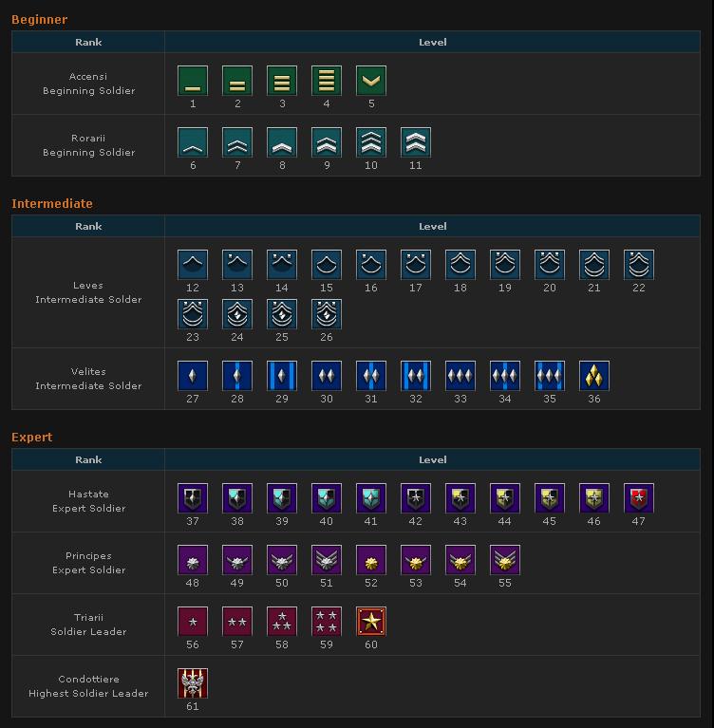This screenshot has width=714, height=728.
Task: Click the level 35 Velites badge
Action: [550, 376]
